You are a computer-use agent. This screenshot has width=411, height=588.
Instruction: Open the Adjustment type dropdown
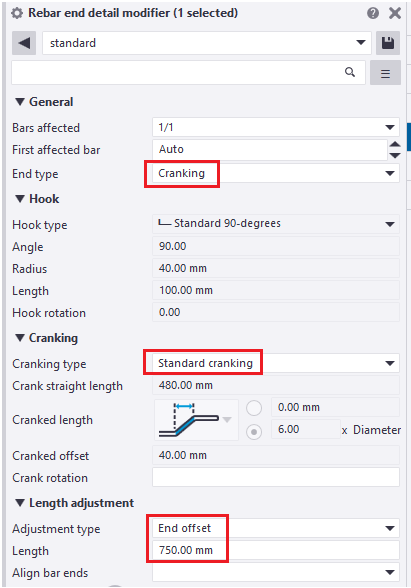[276, 528]
